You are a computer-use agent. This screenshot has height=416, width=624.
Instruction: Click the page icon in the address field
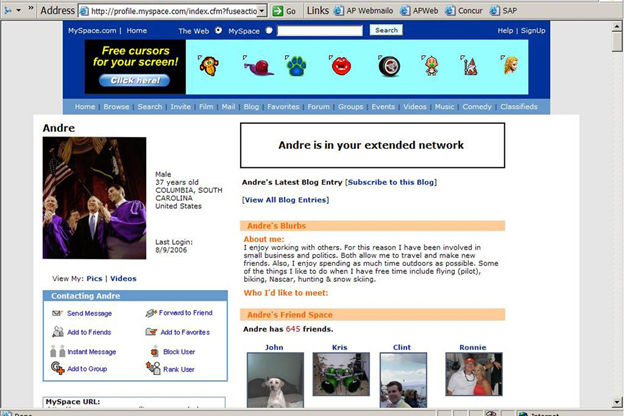(x=84, y=11)
